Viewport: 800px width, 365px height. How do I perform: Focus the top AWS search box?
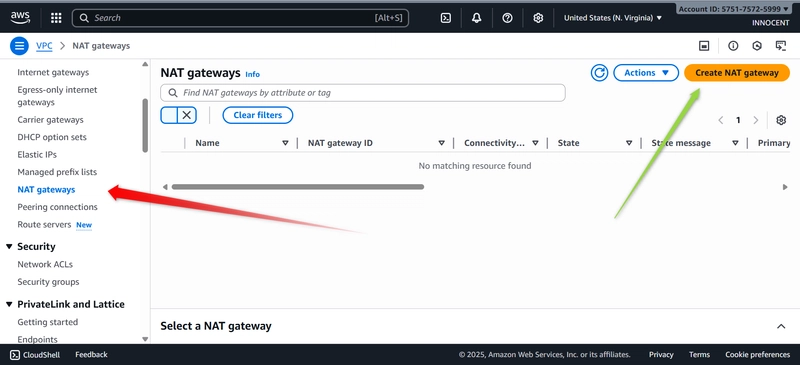[x=240, y=18]
